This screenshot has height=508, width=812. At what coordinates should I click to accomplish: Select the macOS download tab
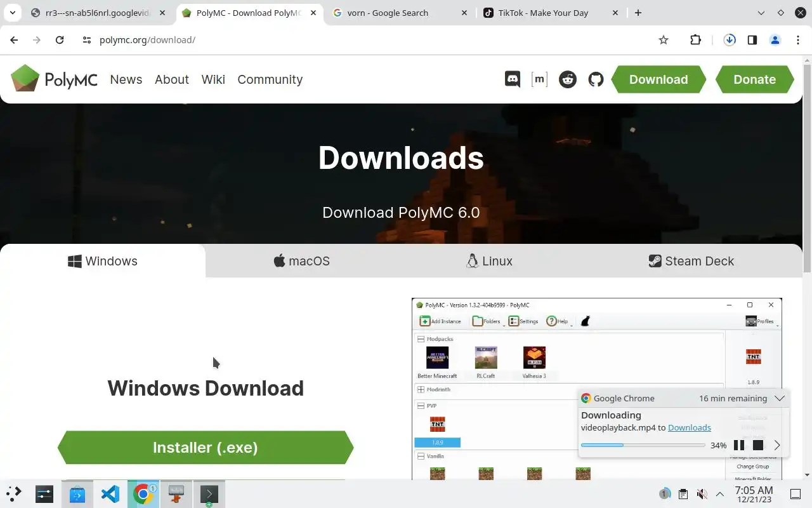[302, 261]
